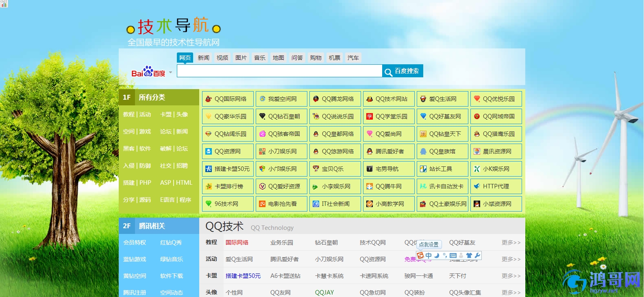Open the IME soft keyboard icon
The image size is (644, 297).
pyautogui.click(x=453, y=256)
